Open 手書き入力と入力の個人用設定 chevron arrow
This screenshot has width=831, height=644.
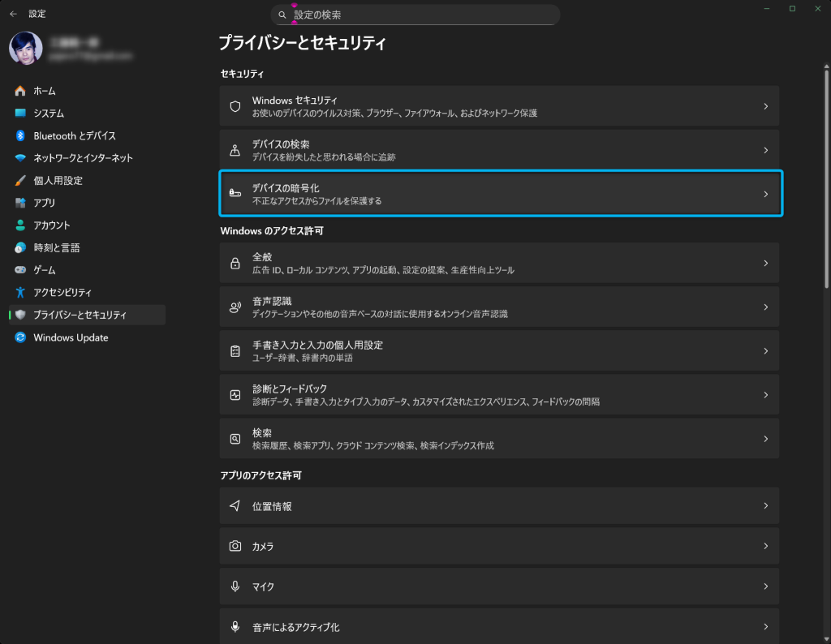[x=765, y=351]
